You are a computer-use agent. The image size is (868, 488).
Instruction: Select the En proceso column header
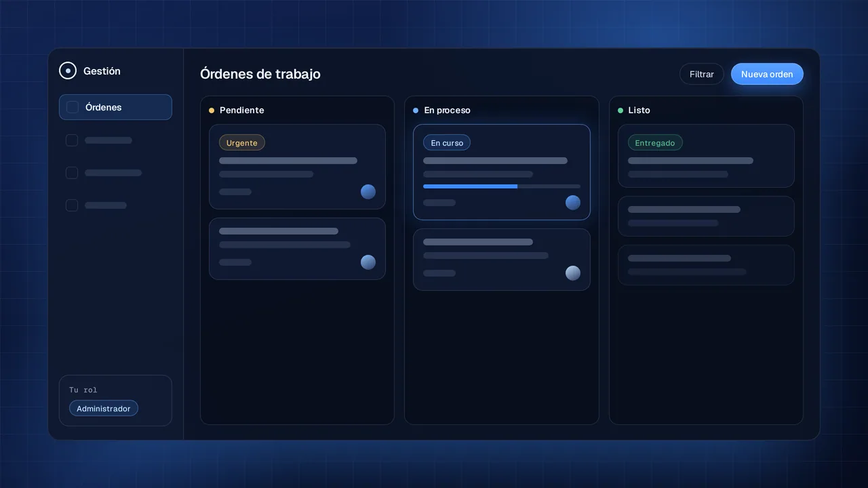tap(441, 110)
